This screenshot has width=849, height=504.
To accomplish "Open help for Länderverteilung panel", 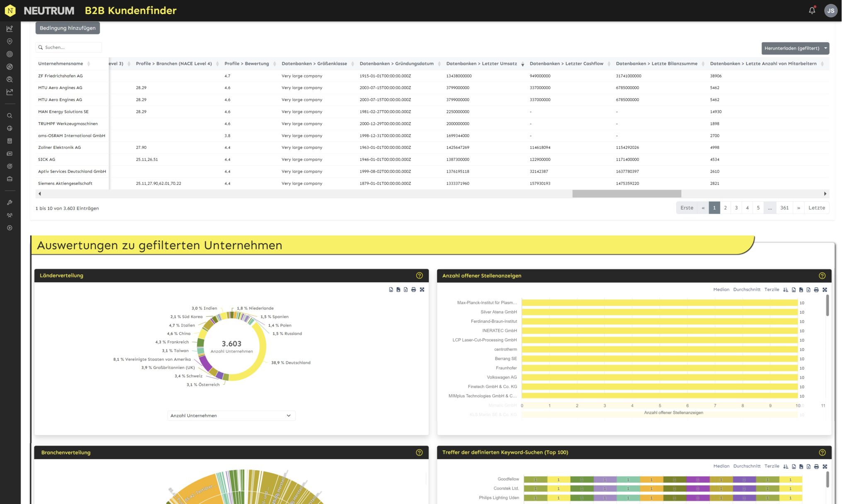I will coord(419,276).
